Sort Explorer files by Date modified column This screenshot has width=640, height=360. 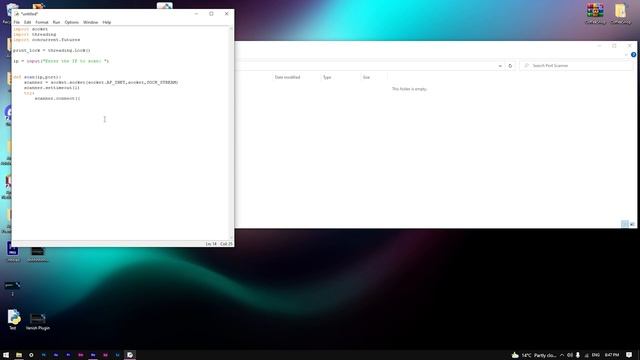pos(287,77)
